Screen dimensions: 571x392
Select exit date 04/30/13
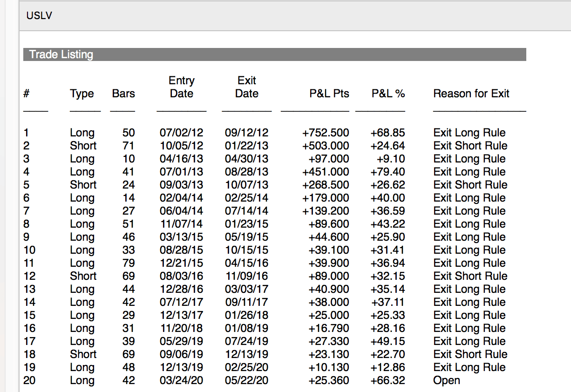247,159
